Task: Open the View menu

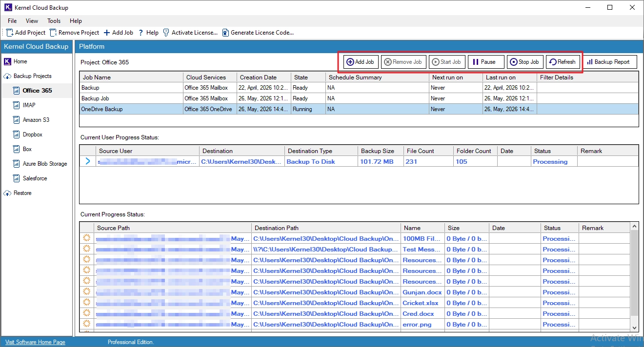Action: tap(32, 21)
